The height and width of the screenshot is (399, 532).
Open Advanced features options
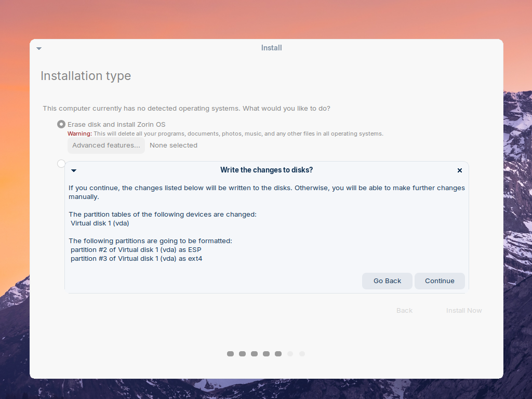106,145
